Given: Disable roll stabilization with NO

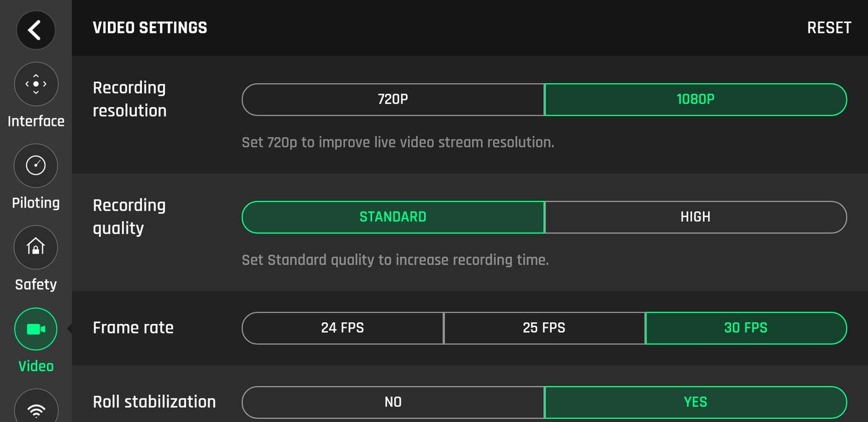Looking at the screenshot, I should 393,402.
